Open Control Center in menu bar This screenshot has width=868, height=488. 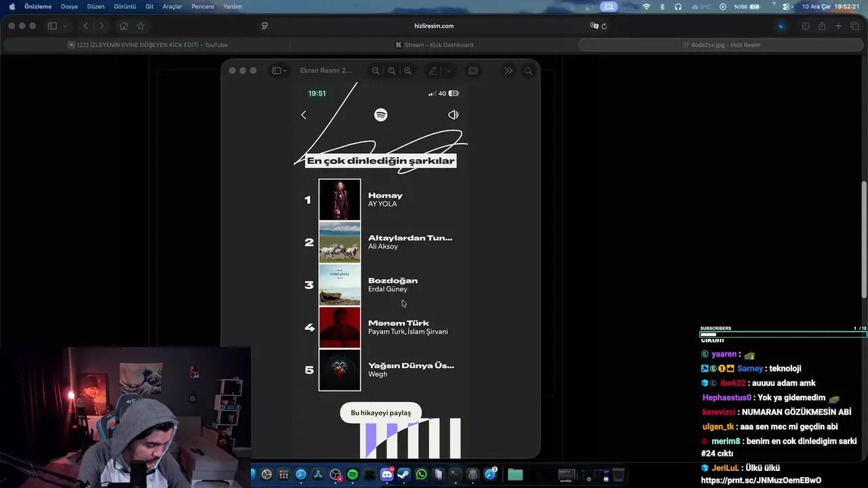pos(787,7)
